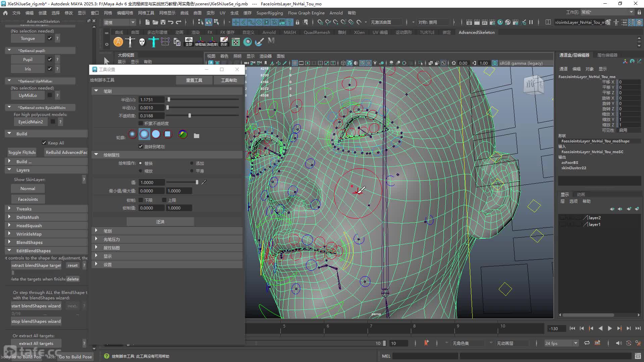The height and width of the screenshot is (362, 644).
Task: Click the orange AdvancedSkeleton 'A' shelf icon
Action: pyautogui.click(x=118, y=42)
